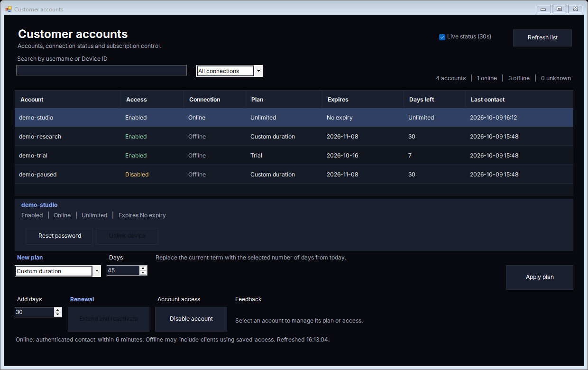
Task: Click the '3 offline' summary count
Action: point(519,78)
